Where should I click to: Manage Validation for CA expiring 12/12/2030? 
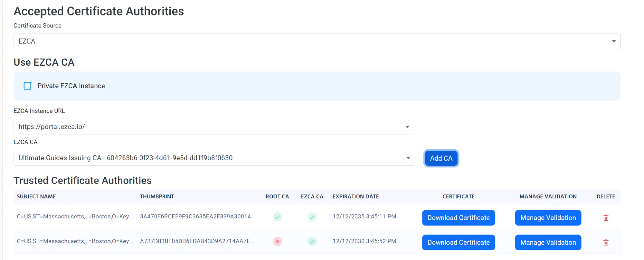548,243
